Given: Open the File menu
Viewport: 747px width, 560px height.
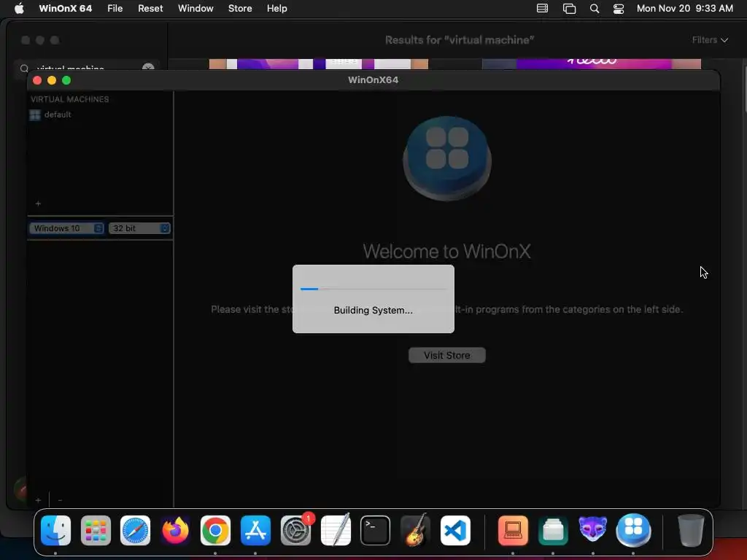Looking at the screenshot, I should 115,9.
